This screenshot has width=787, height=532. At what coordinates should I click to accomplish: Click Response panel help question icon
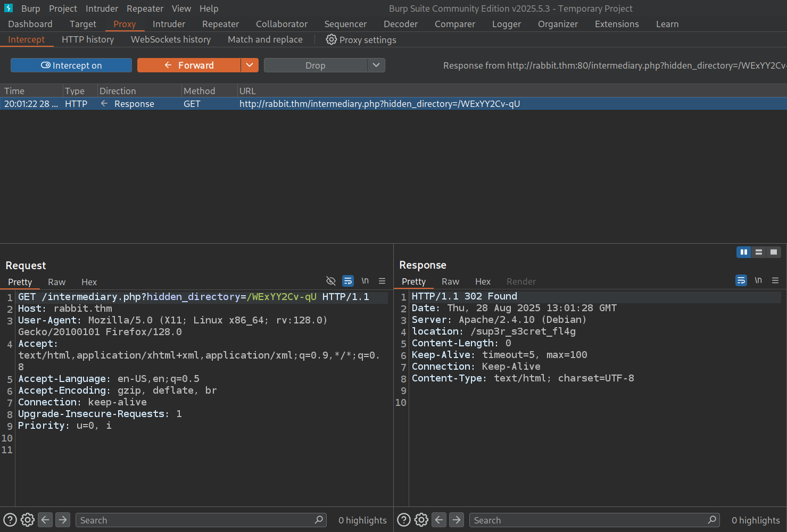pyautogui.click(x=404, y=520)
